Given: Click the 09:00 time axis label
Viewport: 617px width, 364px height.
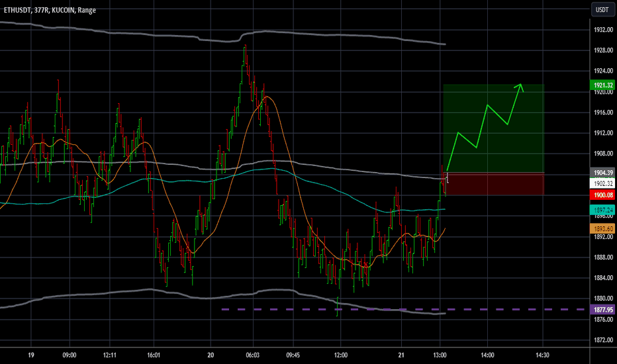Looking at the screenshot, I should point(70,355).
